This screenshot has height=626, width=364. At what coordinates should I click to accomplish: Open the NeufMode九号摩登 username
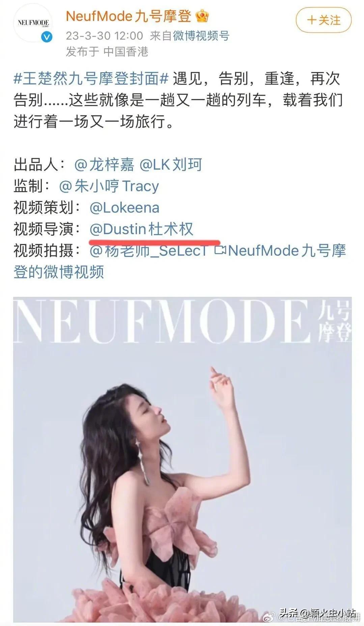coord(129,16)
